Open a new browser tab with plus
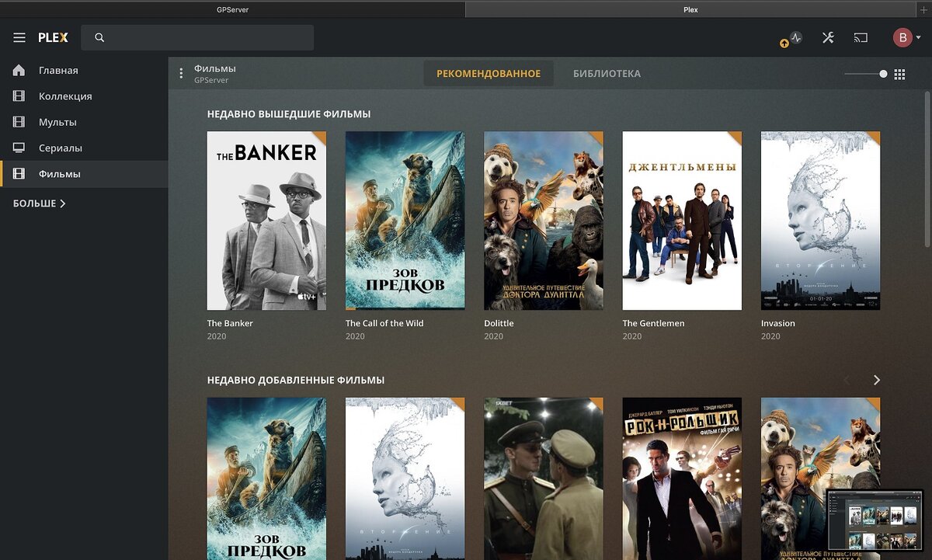The width and height of the screenshot is (932, 560). click(x=923, y=9)
